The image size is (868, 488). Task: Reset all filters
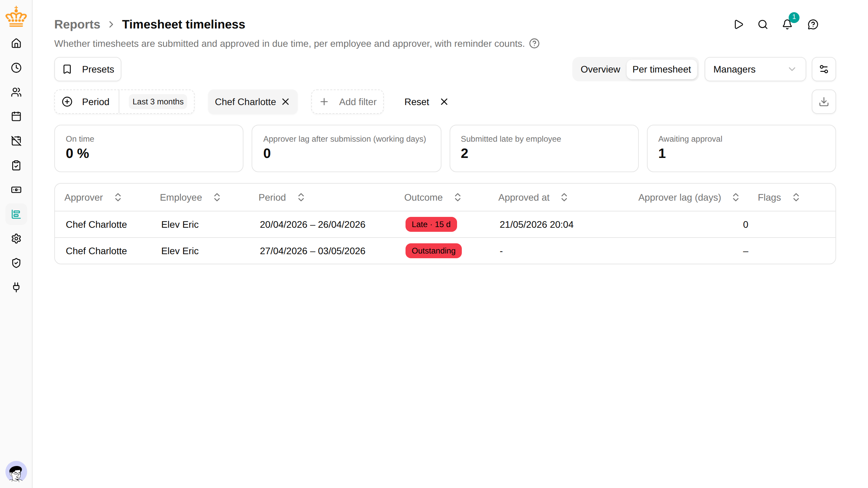point(426,102)
